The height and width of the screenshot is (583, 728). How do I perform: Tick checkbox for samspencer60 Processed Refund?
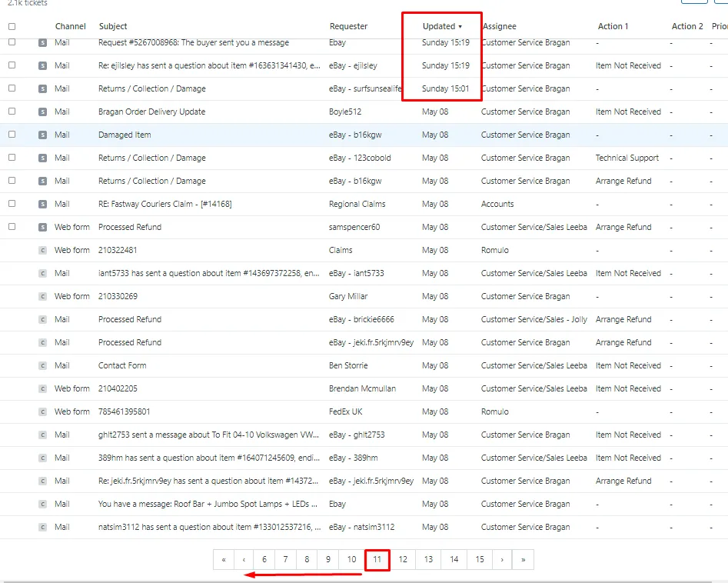click(x=12, y=227)
